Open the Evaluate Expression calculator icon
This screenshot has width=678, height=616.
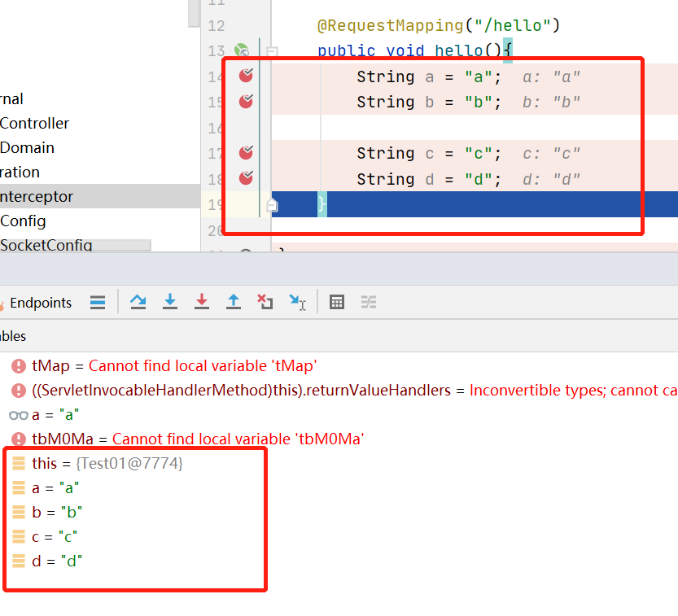[337, 302]
